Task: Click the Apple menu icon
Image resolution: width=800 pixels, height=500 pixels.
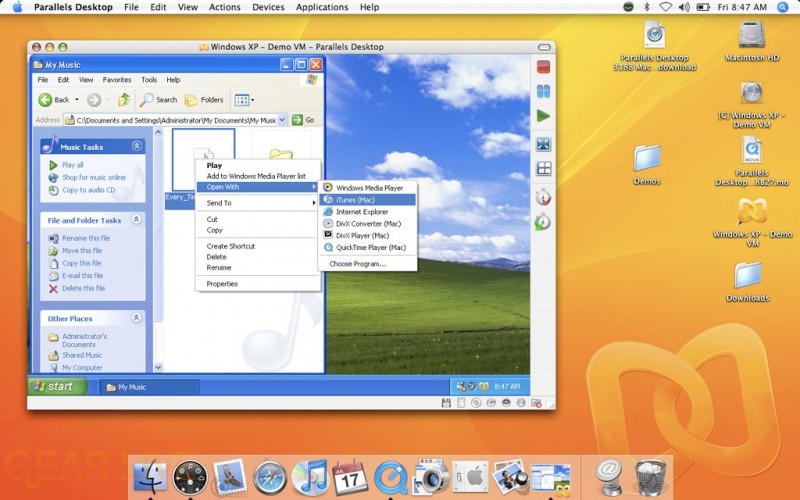Action: click(17, 7)
